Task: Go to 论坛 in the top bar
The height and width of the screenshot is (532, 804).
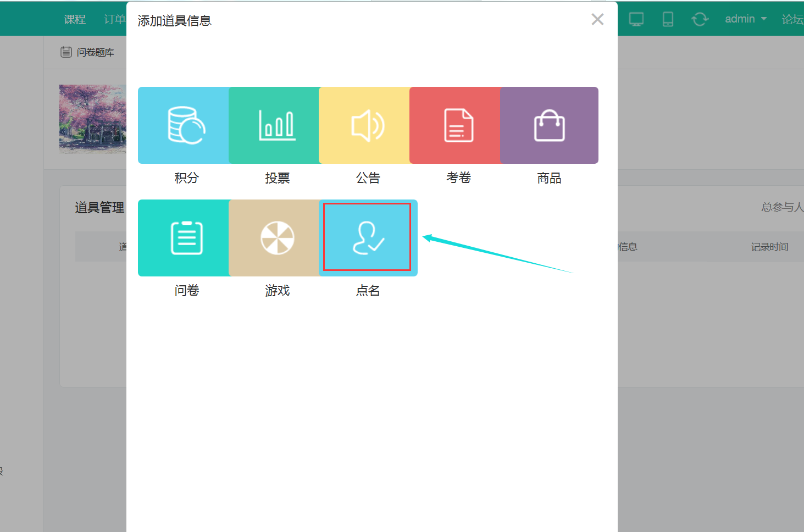Action: 792,19
